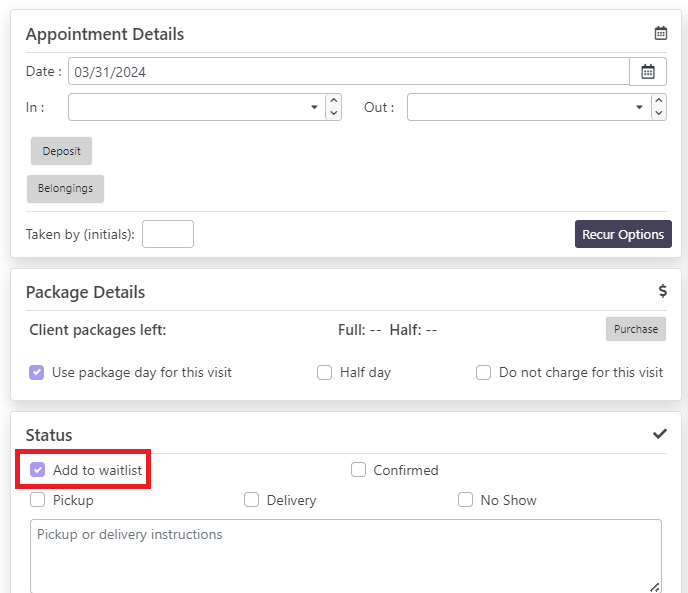Viewport: 688px width, 593px height.
Task: Increase Out time with up arrow
Action: pos(659,101)
